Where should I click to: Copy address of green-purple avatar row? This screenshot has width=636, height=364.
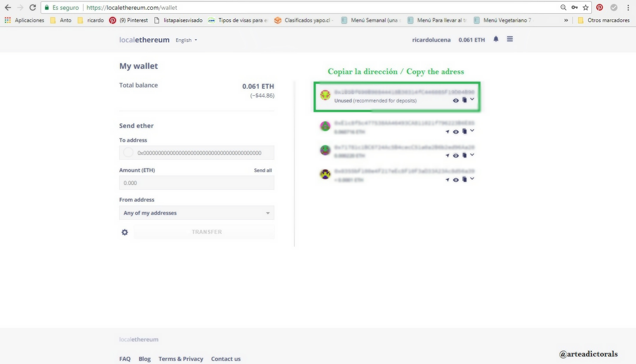click(x=464, y=155)
